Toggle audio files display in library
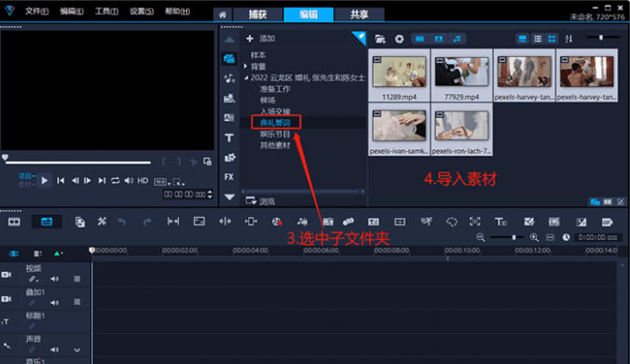 coord(458,39)
